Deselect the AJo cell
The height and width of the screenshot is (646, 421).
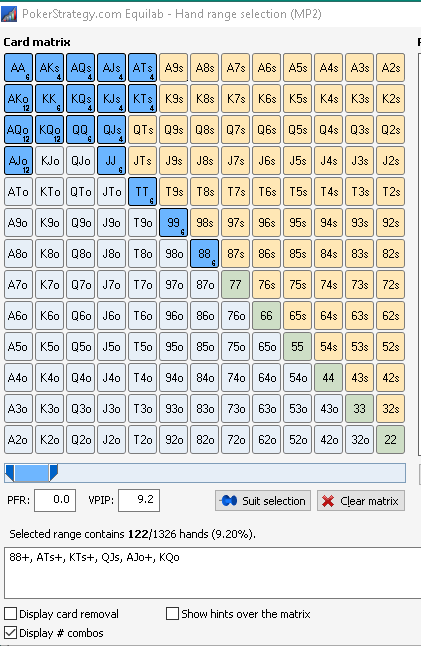pyautogui.click(x=19, y=161)
